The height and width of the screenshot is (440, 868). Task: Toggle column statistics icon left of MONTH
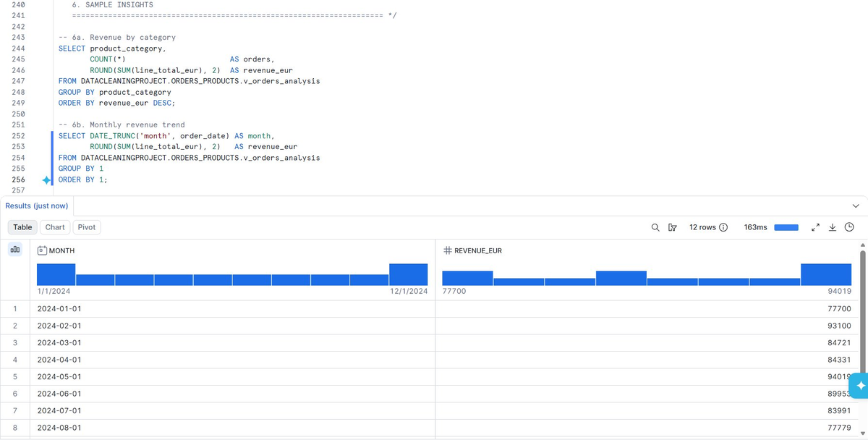(15, 250)
